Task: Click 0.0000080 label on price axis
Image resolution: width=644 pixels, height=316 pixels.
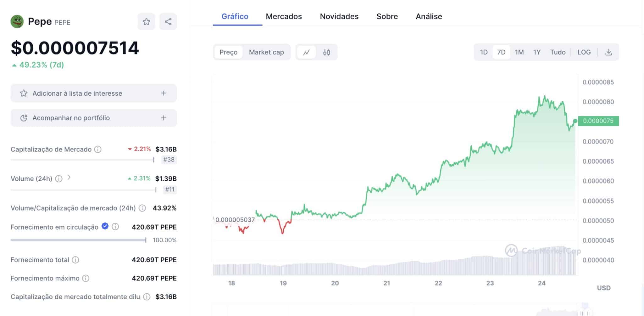Action: click(598, 102)
